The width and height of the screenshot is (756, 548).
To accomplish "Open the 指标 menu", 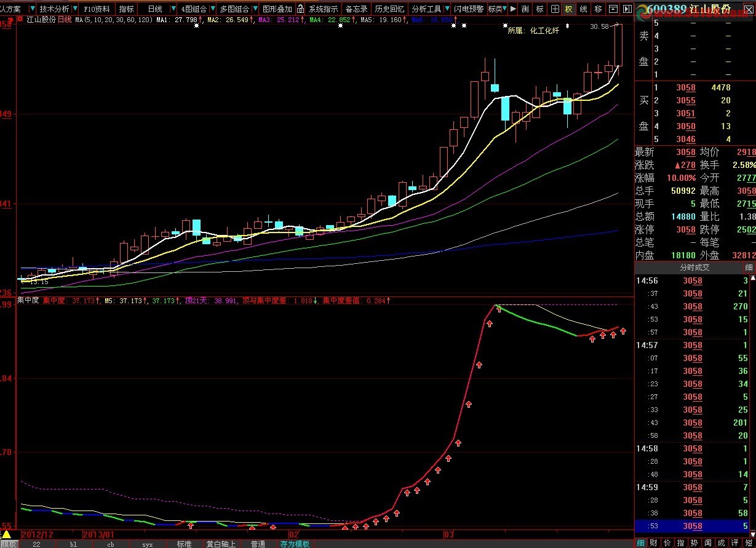I will click(126, 9).
